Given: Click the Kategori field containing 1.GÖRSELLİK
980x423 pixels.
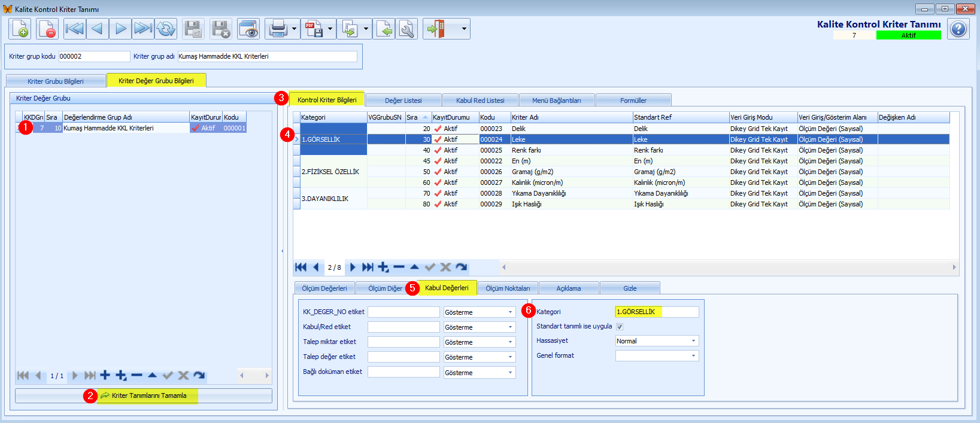Looking at the screenshot, I should click(x=657, y=312).
